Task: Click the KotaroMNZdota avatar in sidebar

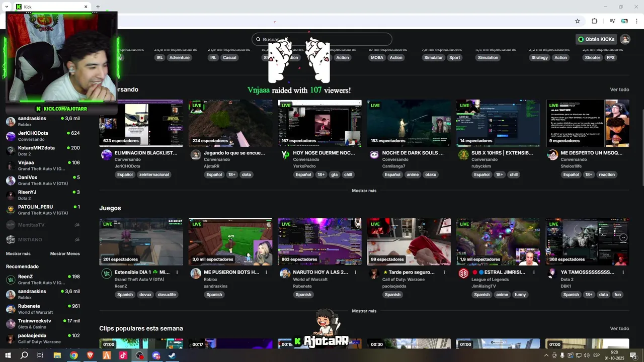Action: tap(11, 151)
